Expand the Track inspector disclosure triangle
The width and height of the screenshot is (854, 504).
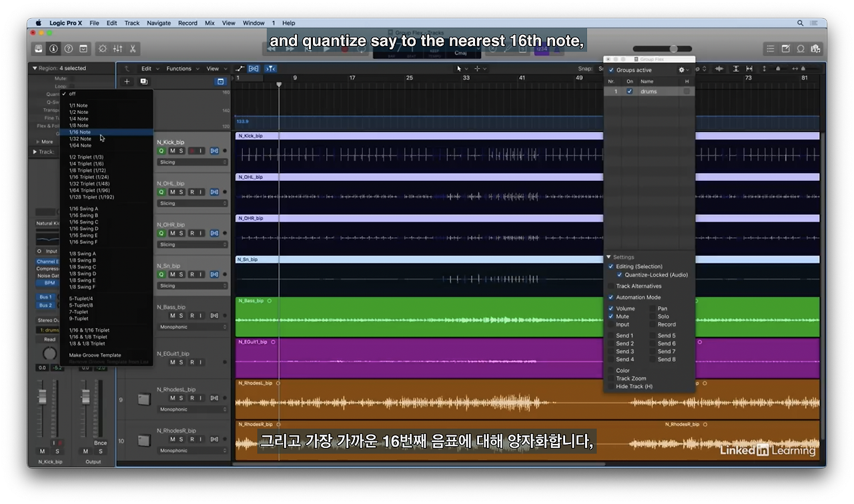pyautogui.click(x=35, y=152)
